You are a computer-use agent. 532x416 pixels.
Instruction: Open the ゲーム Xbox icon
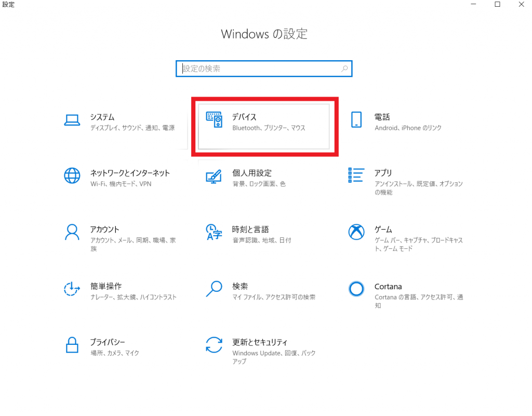356,232
